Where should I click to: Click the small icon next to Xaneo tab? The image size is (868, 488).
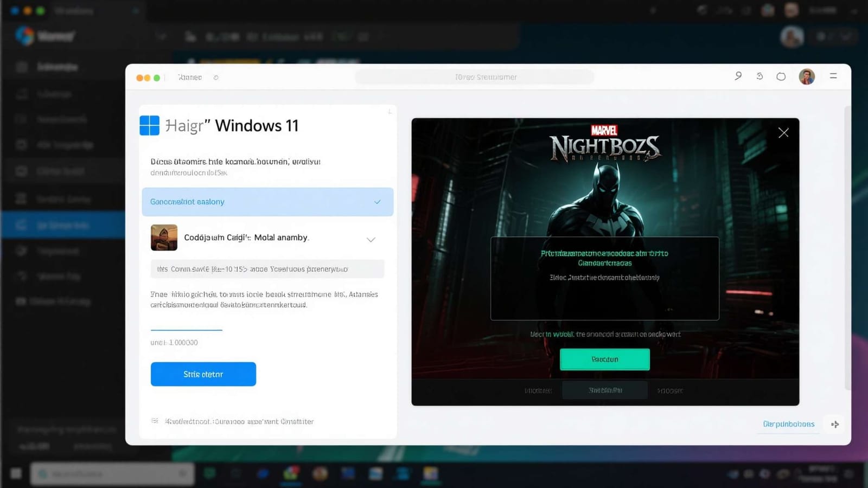point(216,78)
